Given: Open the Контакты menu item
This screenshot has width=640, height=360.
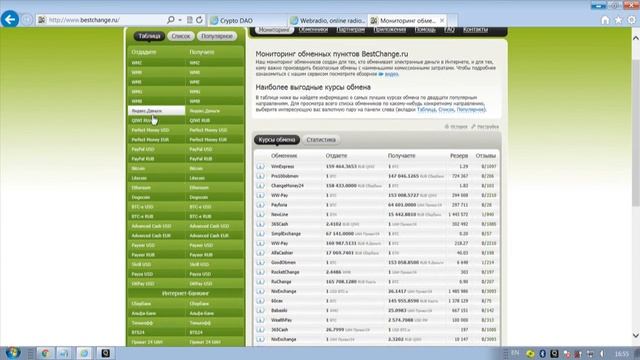Looking at the screenshot, I should [x=475, y=30].
